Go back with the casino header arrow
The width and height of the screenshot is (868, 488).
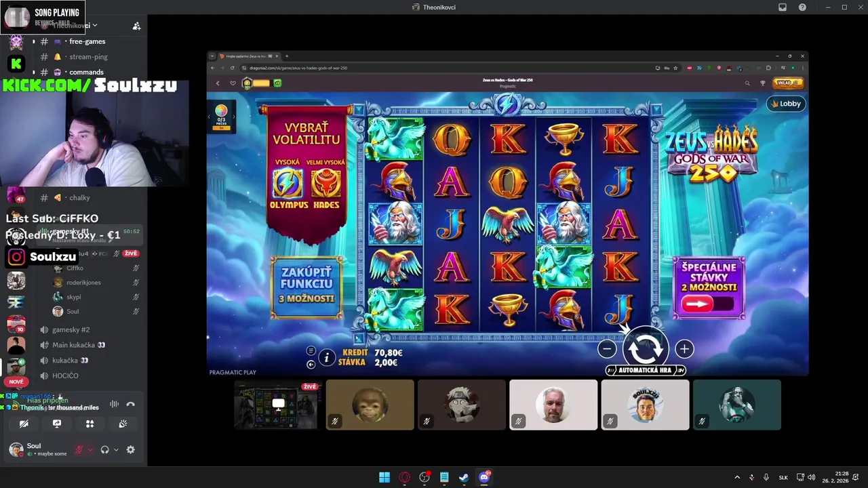tap(218, 83)
